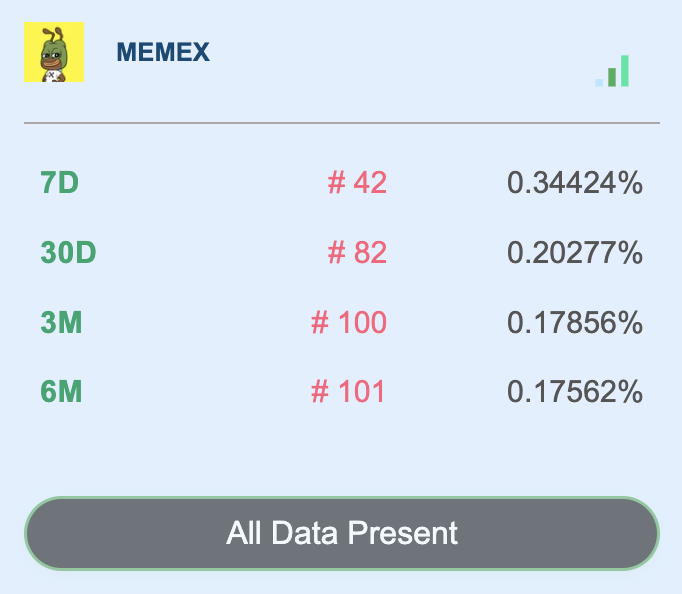Click the horizontal divider under MEMEX header
682x594 pixels.
(342, 123)
